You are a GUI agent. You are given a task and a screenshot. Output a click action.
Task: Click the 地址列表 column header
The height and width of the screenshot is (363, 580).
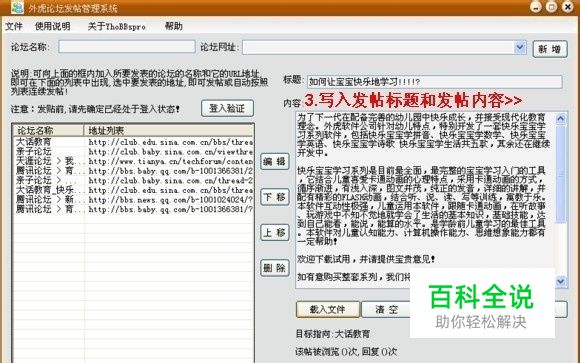click(169, 130)
